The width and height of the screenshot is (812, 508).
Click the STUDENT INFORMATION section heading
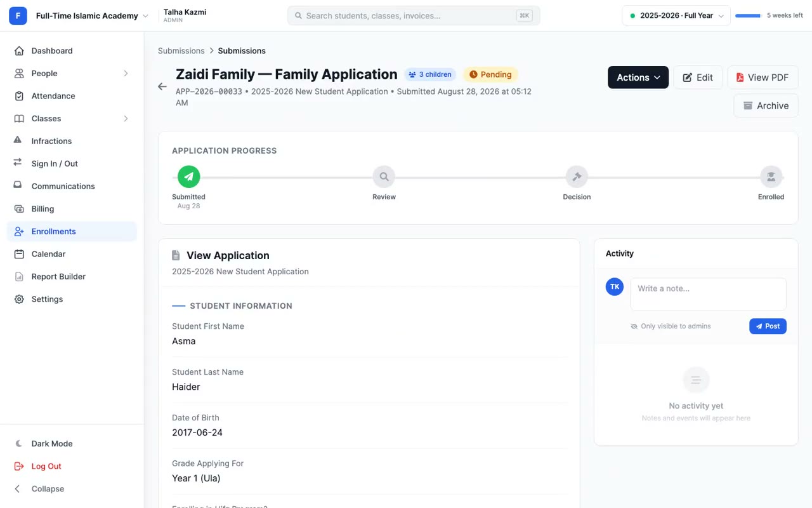[241, 306]
